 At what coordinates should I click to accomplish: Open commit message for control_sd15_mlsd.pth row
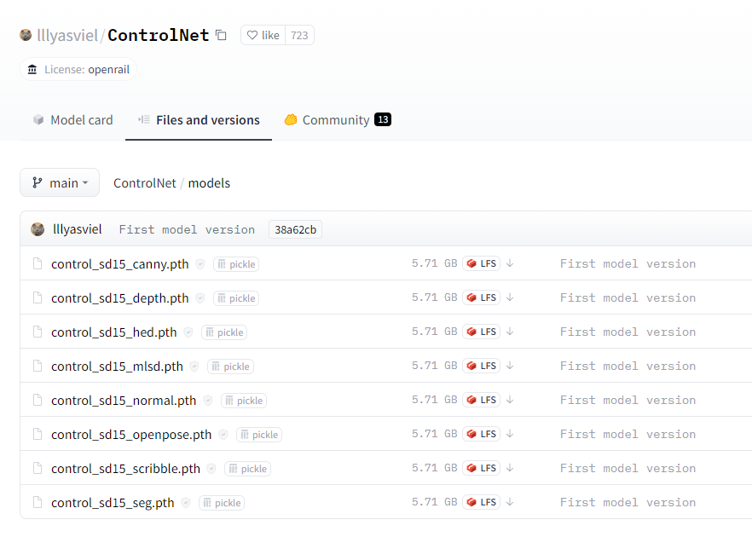[628, 366]
